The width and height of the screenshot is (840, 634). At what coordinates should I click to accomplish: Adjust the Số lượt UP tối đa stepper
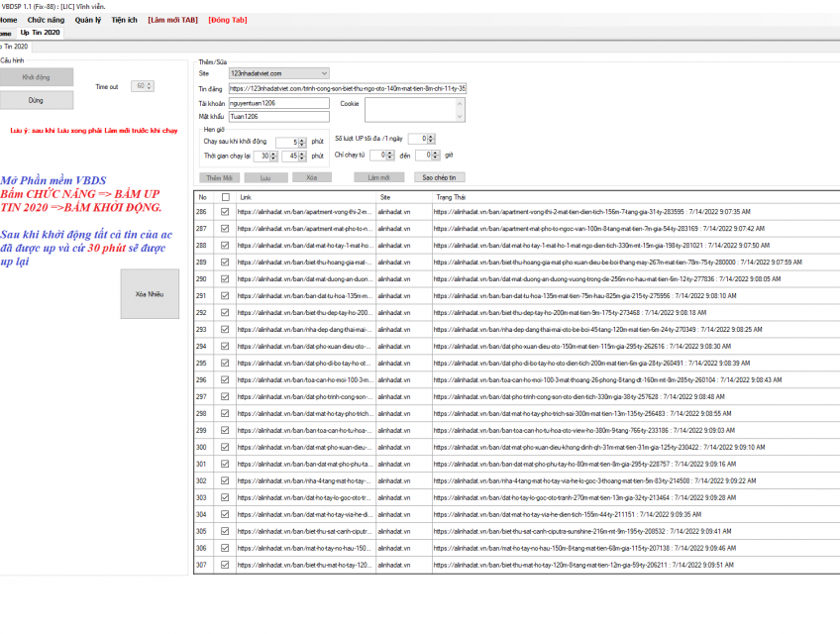point(431,139)
